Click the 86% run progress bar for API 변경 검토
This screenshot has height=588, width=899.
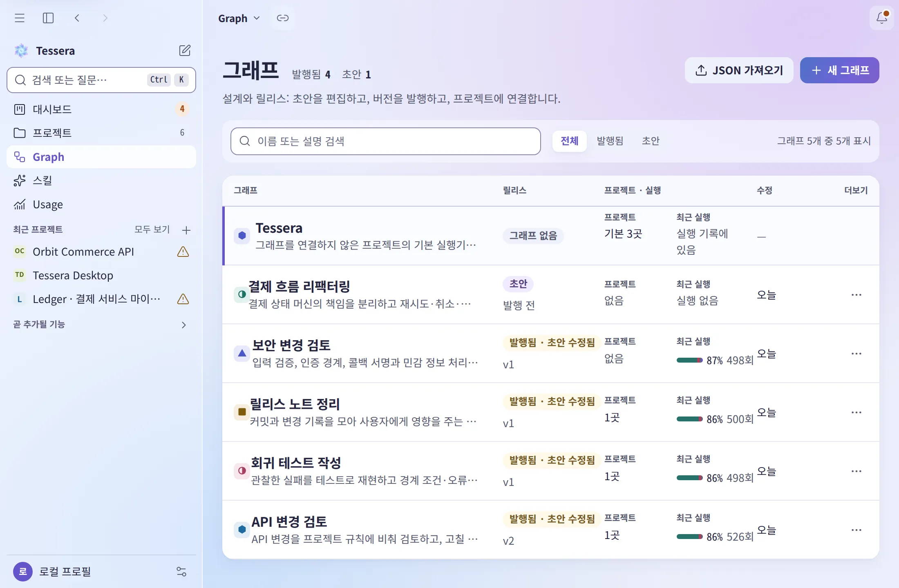[689, 537]
